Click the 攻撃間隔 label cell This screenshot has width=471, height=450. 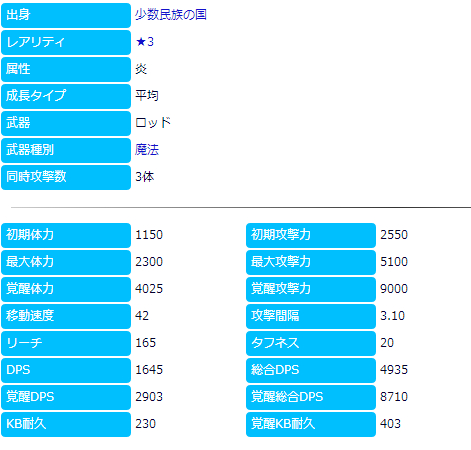pos(311,316)
